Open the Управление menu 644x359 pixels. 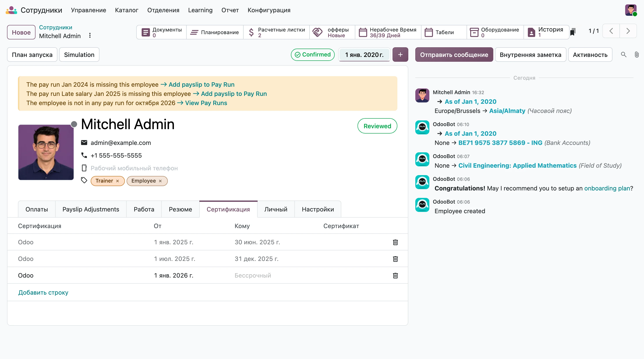[88, 10]
